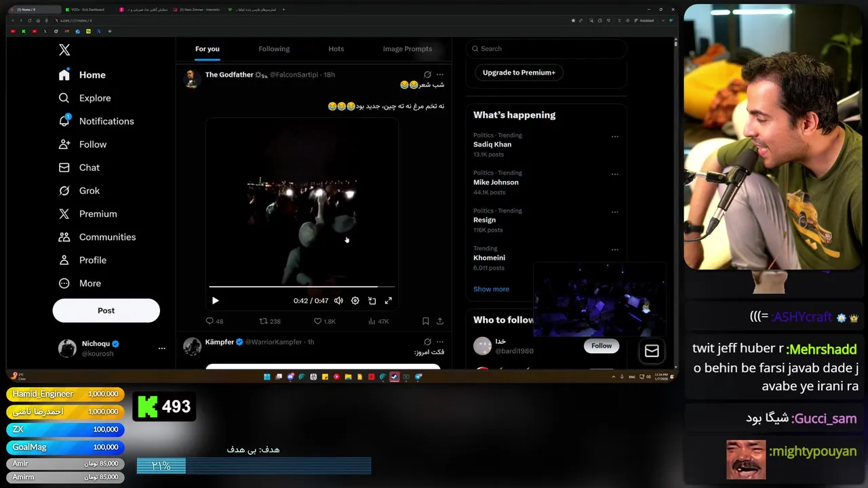Open more options for Resign trend
Image resolution: width=868 pixels, height=488 pixels.
coord(615,211)
